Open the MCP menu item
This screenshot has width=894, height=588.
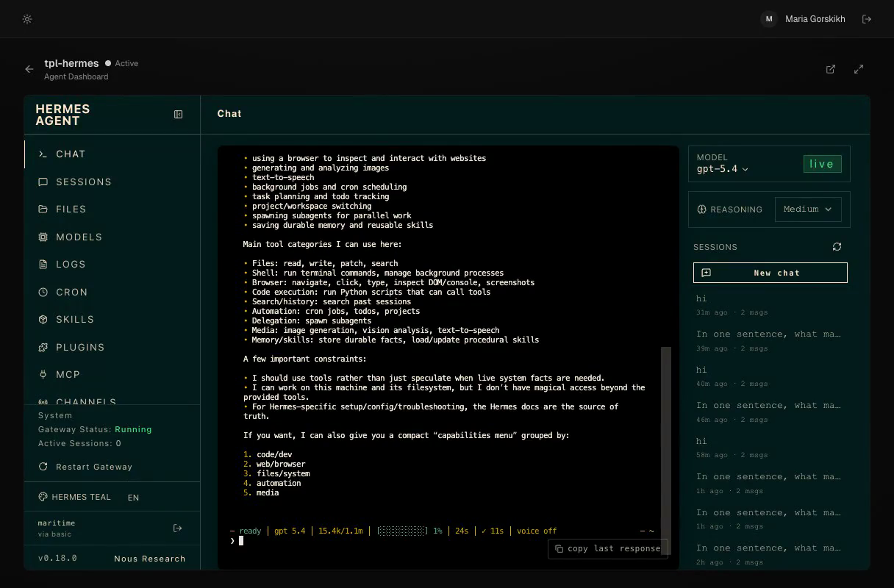pos(112,374)
